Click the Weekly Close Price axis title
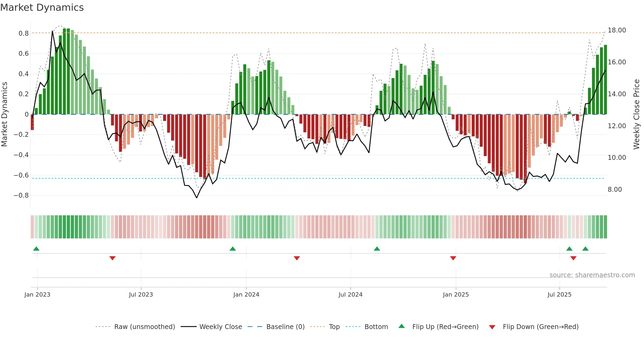 [636, 114]
